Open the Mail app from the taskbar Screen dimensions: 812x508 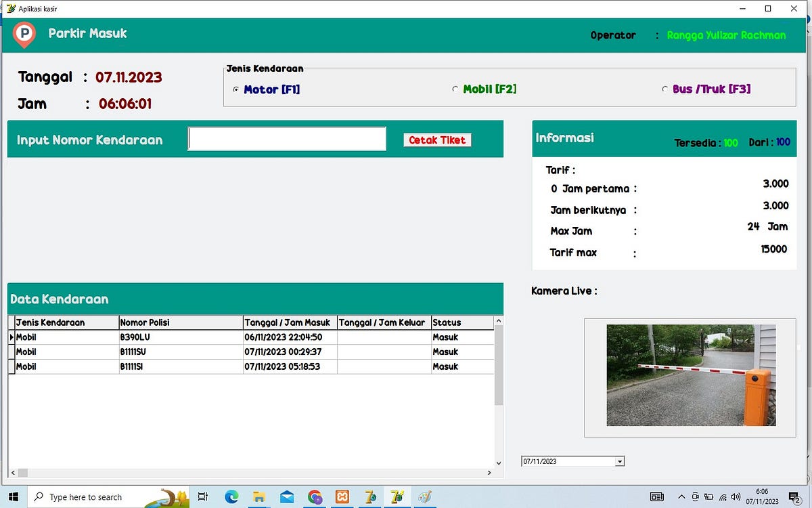pos(287,496)
